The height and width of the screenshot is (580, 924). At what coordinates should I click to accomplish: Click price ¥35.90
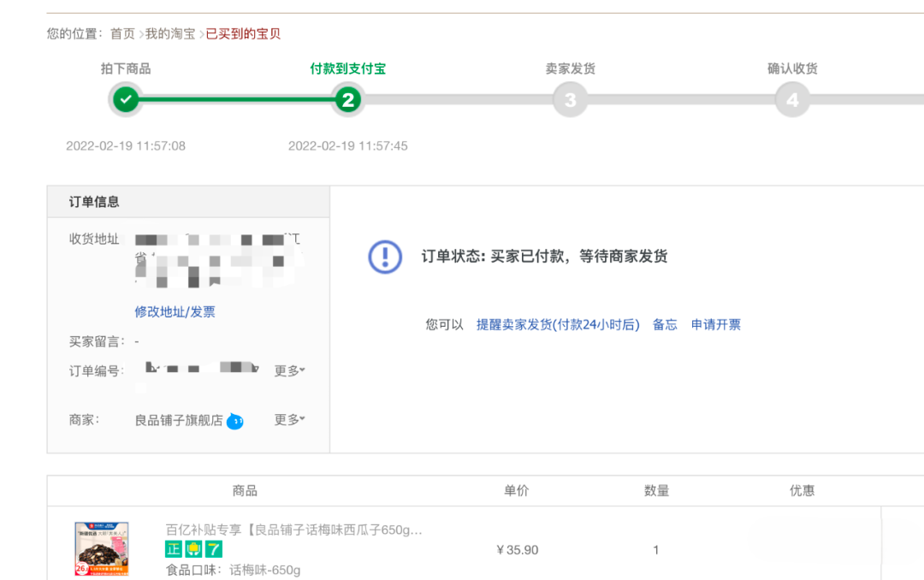518,550
